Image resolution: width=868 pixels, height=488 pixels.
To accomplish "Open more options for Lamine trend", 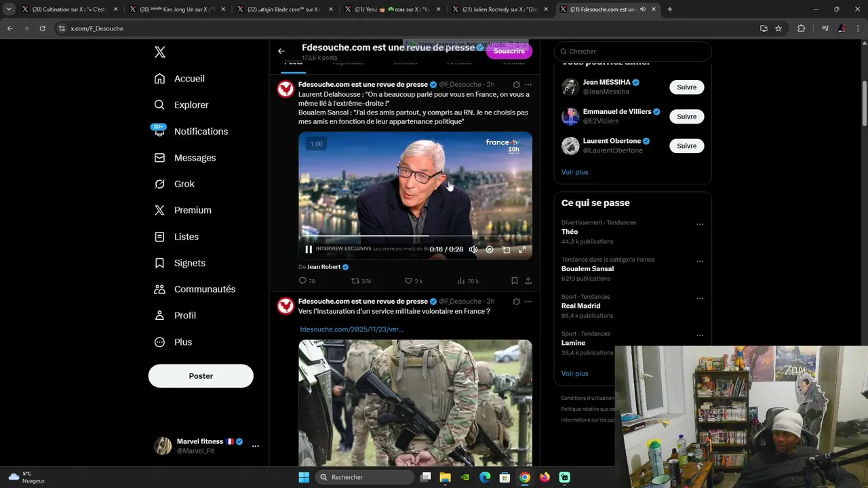I will (x=700, y=335).
